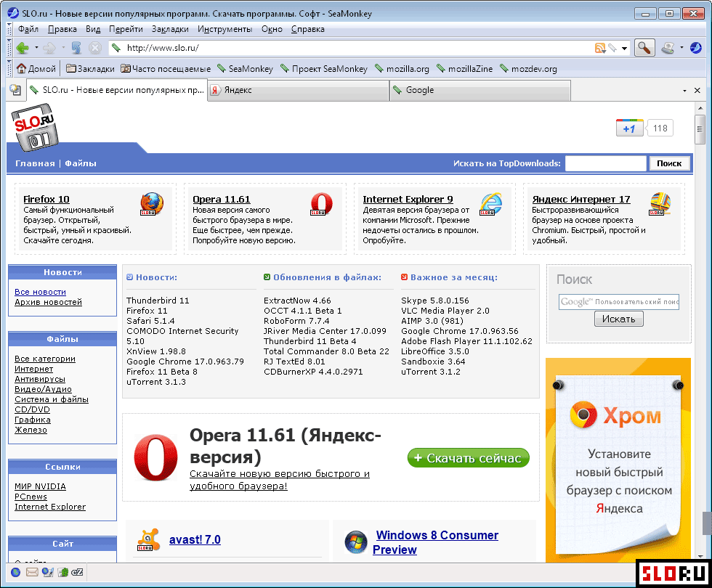Open the Антивирусы category link
Screen dimensions: 712x588
coord(40,379)
